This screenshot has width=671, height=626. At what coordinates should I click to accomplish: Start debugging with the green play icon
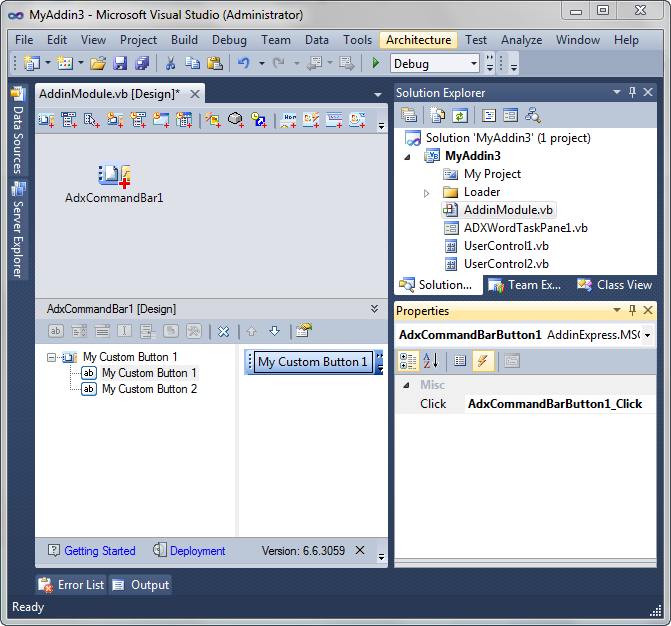pyautogui.click(x=376, y=63)
